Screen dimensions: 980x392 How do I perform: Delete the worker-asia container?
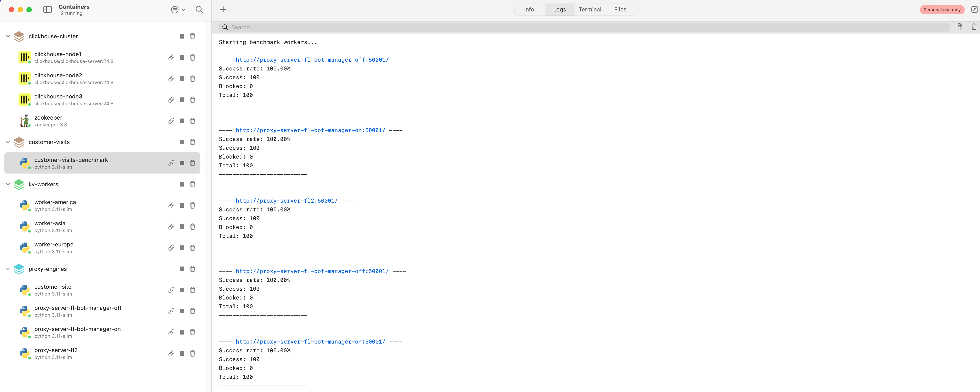[x=192, y=227]
